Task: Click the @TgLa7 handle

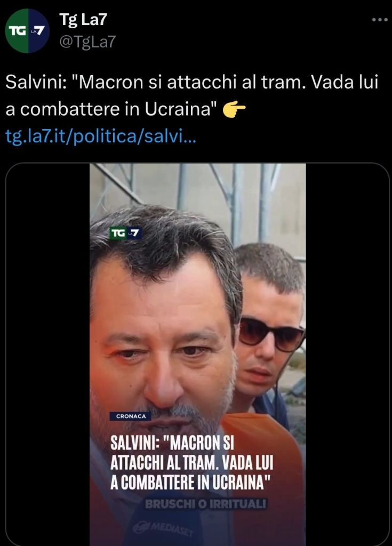Action: [87, 42]
